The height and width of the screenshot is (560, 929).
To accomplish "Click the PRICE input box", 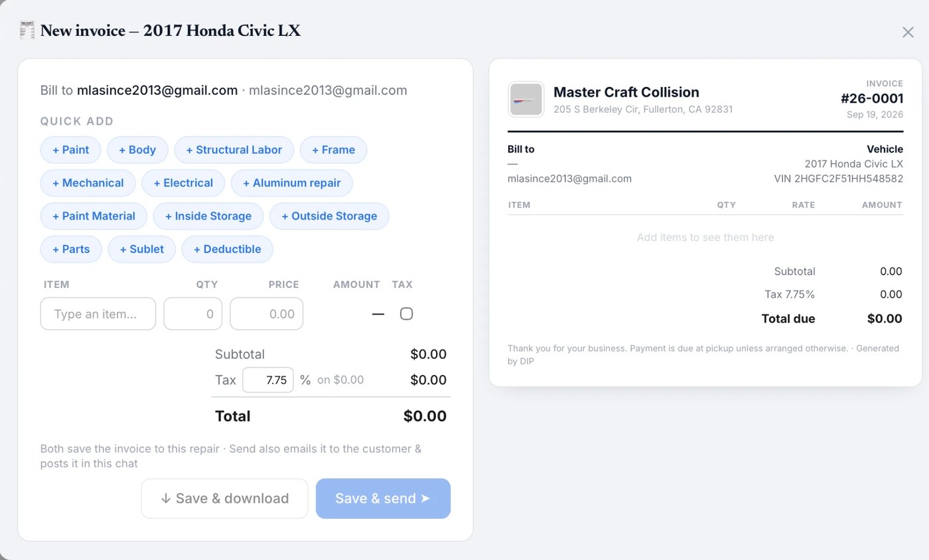I will coord(267,314).
